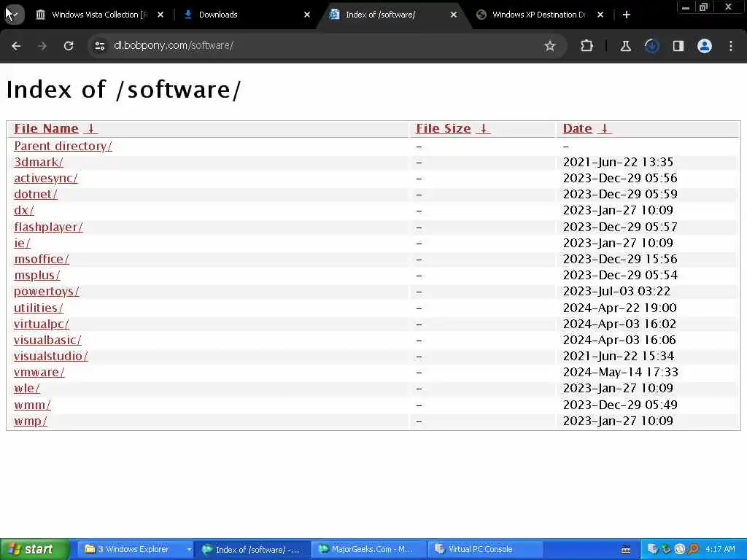Select Index of /software/ taskbar button
Image resolution: width=747 pixels, height=560 pixels.
click(252, 550)
